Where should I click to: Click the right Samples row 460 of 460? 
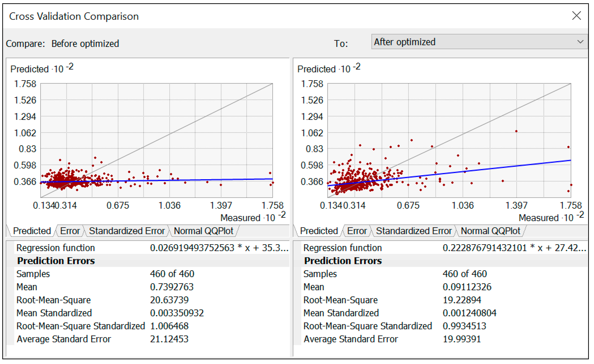[465, 274]
